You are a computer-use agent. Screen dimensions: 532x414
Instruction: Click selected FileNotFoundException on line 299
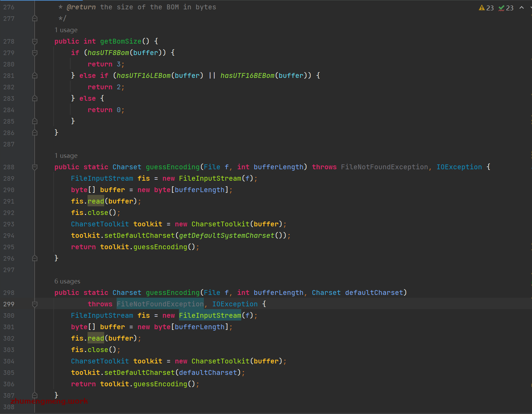[x=160, y=304]
